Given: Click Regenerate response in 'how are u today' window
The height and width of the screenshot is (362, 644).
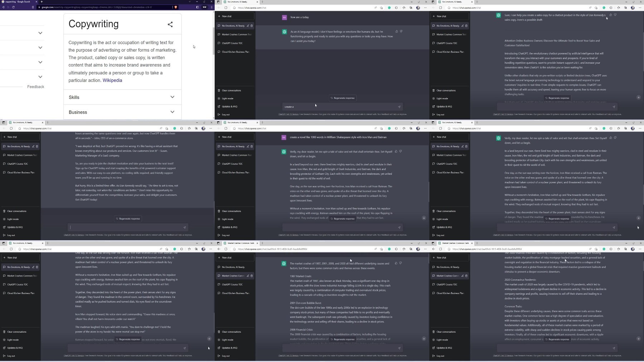Looking at the screenshot, I should click(343, 98).
